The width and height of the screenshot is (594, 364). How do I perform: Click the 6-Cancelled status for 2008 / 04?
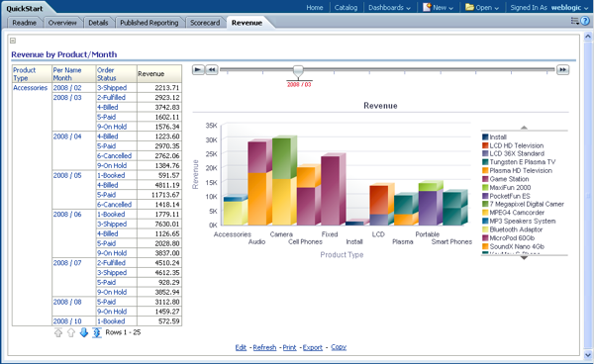(x=115, y=156)
